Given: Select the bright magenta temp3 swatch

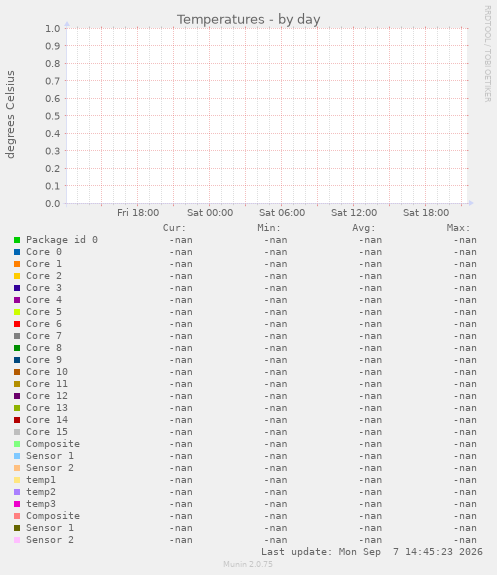Looking at the screenshot, I should [17, 504].
